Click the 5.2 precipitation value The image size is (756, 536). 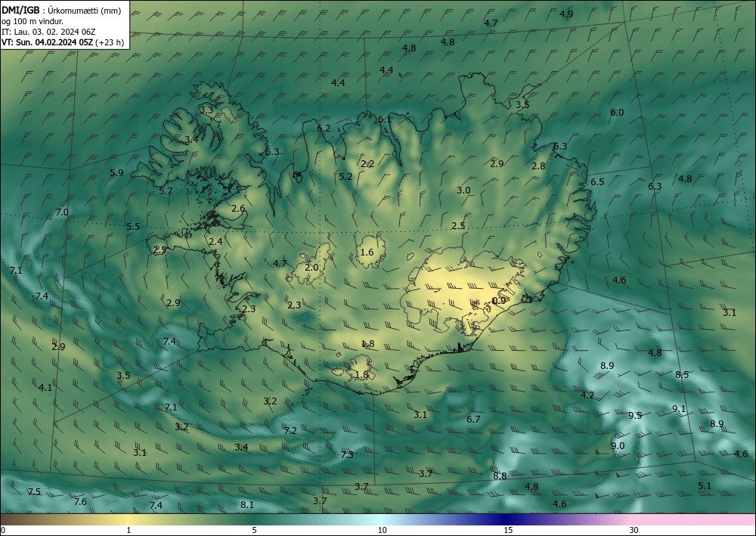345,177
